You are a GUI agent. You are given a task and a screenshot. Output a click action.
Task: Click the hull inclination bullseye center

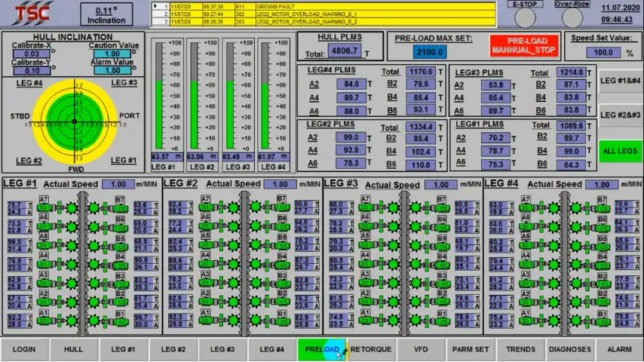tap(75, 122)
